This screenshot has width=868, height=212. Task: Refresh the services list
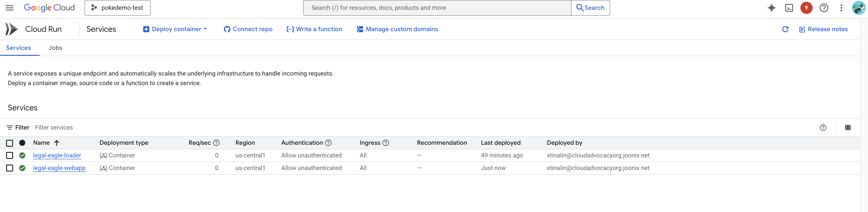[x=785, y=29]
